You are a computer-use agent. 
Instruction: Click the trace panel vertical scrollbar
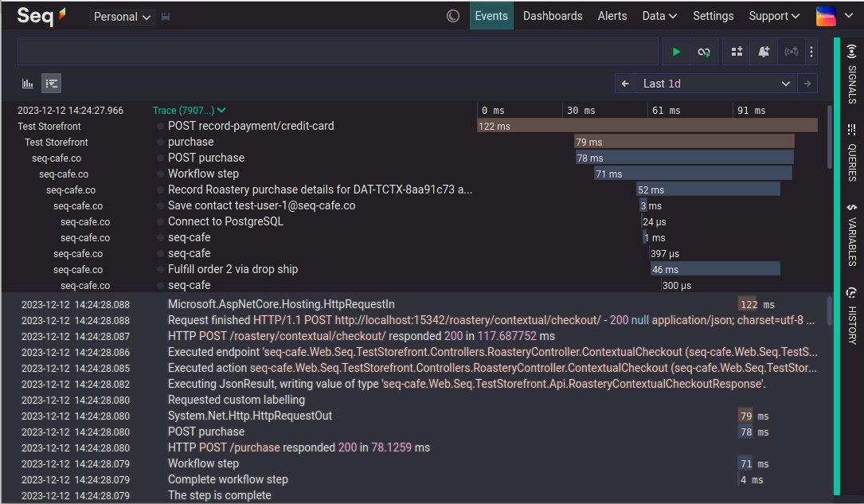point(830,138)
